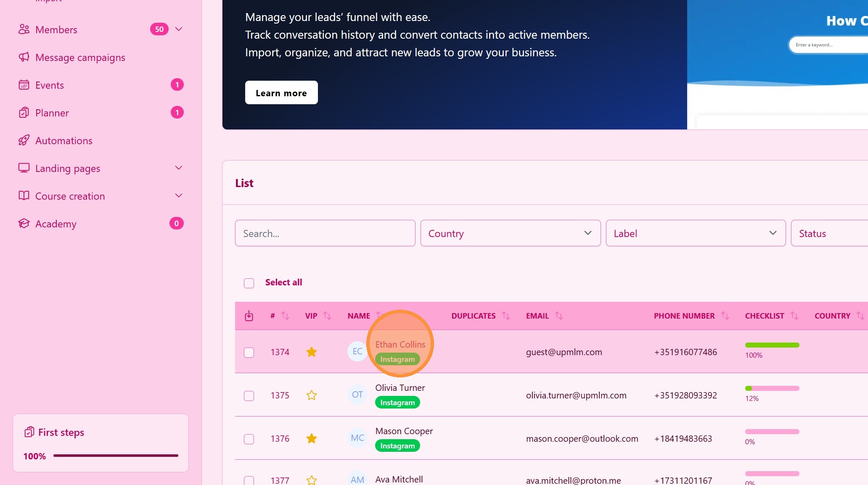868x485 pixels.
Task: Click into the Search field
Action: click(325, 233)
